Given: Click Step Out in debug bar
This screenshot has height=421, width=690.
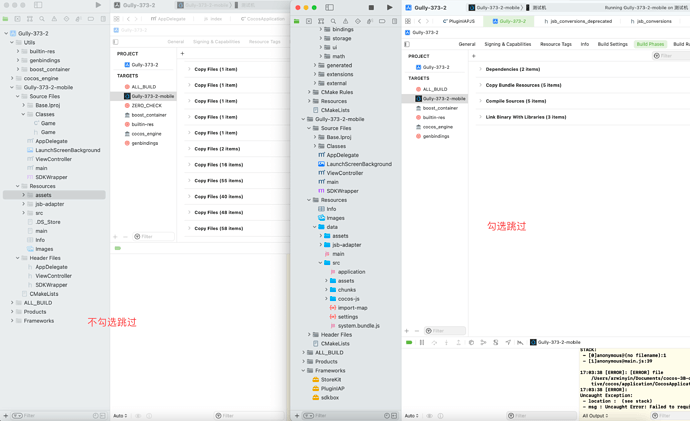Looking at the screenshot, I should pos(459,342).
